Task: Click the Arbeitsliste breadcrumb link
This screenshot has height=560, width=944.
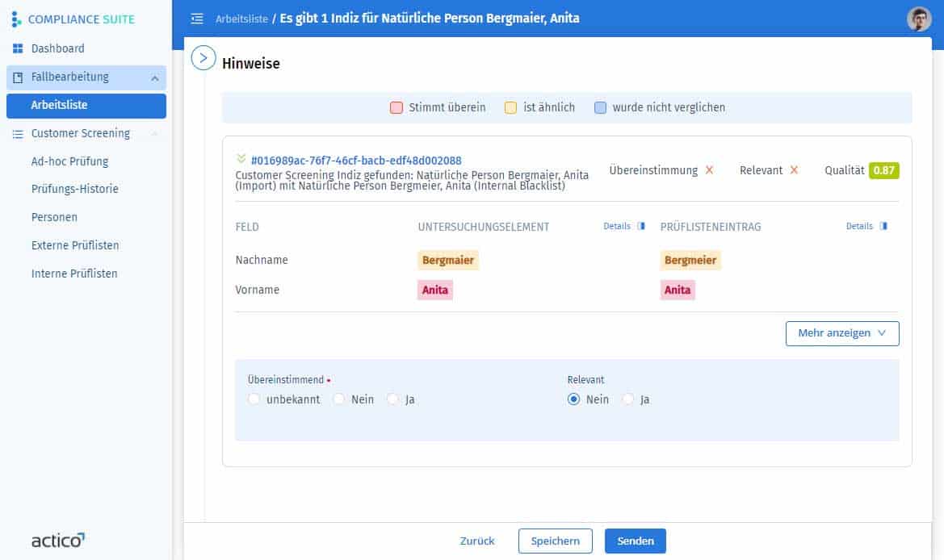Action: click(x=241, y=19)
